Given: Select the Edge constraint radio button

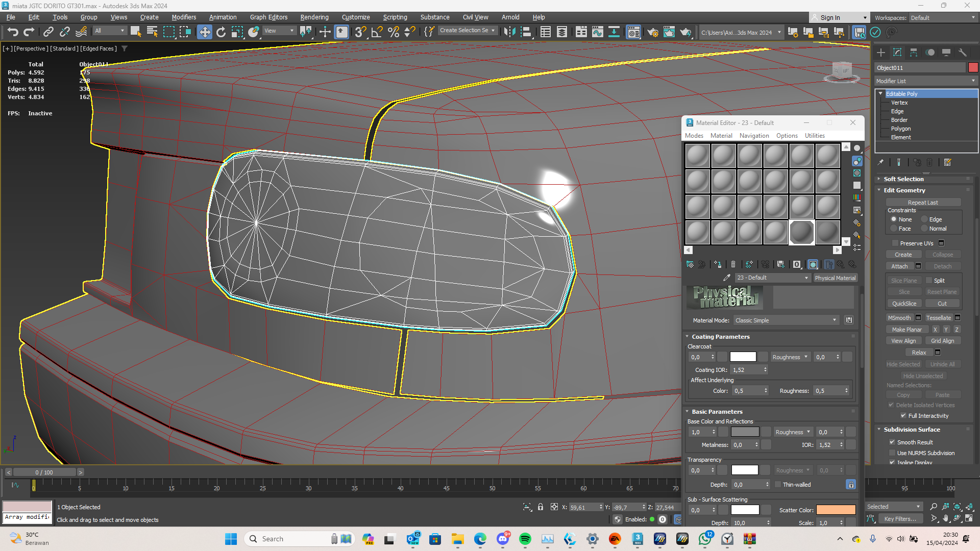Looking at the screenshot, I should tap(924, 219).
